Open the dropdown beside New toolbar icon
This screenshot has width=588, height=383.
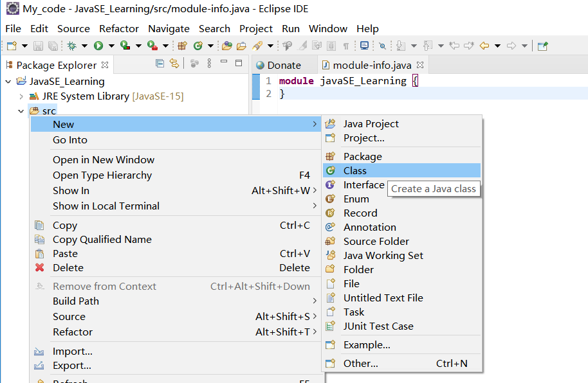point(24,46)
